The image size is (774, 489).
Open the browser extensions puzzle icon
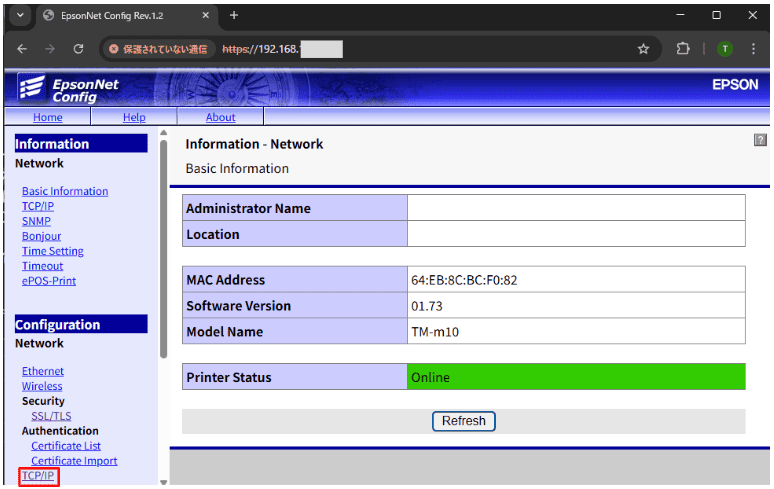tap(684, 49)
